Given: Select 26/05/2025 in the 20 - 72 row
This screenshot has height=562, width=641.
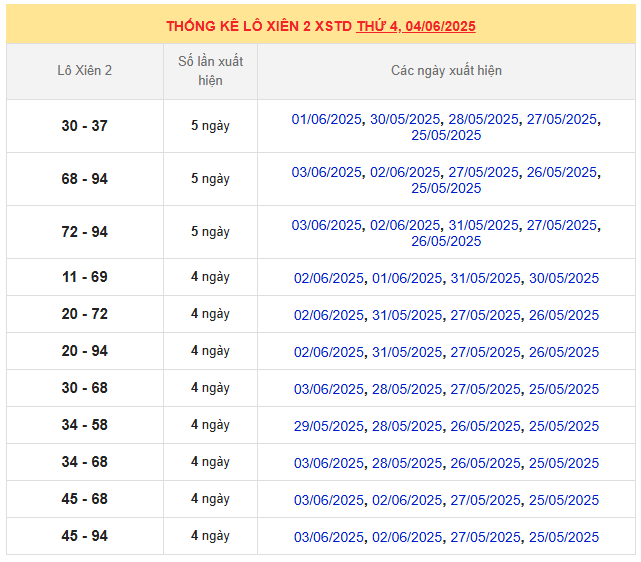Looking at the screenshot, I should click(564, 315).
